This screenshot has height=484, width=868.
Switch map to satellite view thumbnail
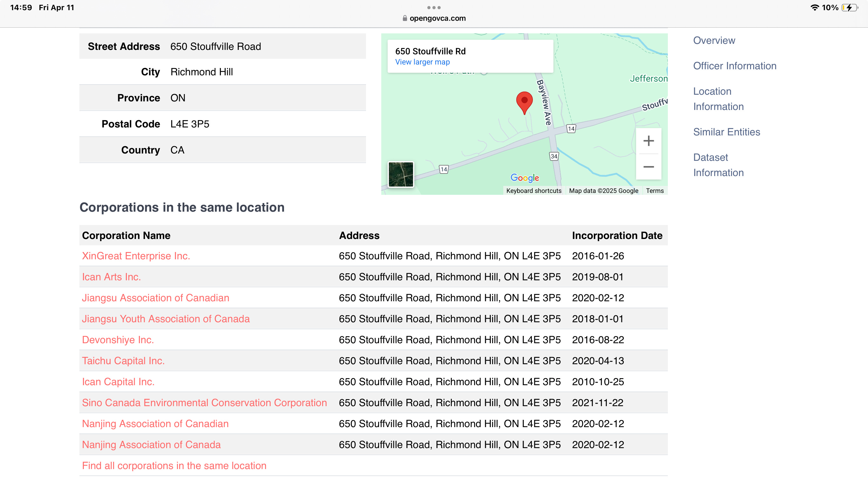pyautogui.click(x=401, y=174)
